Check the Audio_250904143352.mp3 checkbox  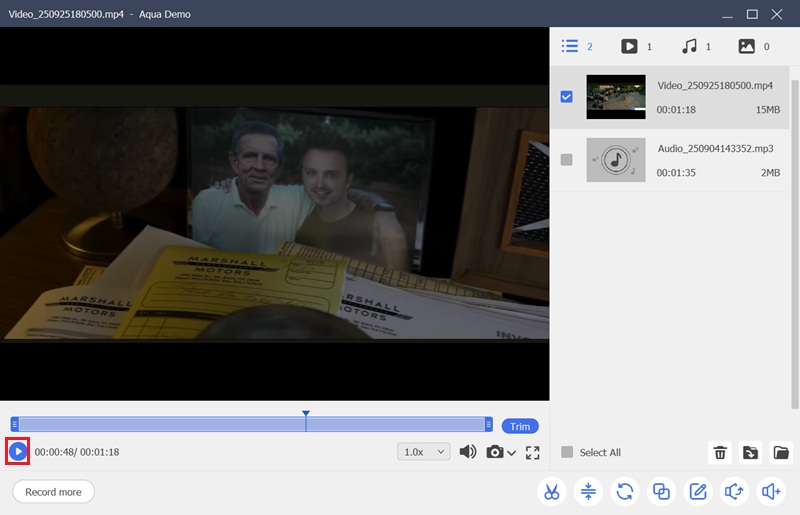point(567,159)
